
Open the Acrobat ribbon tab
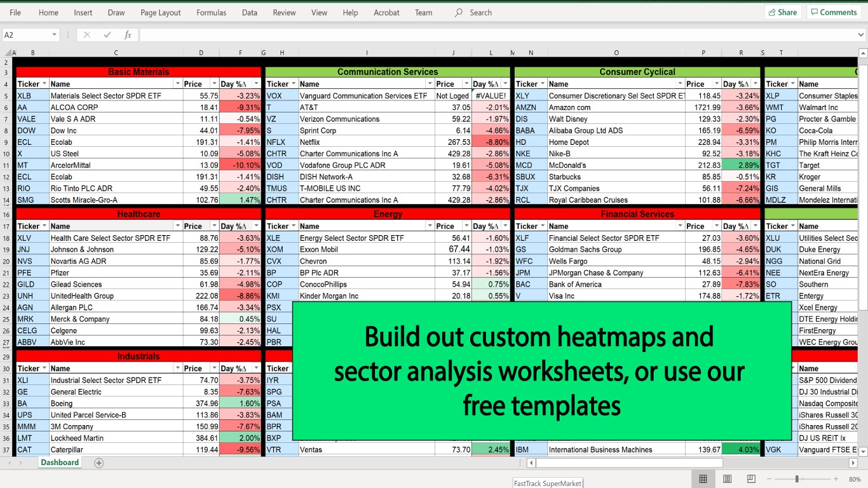[386, 12]
